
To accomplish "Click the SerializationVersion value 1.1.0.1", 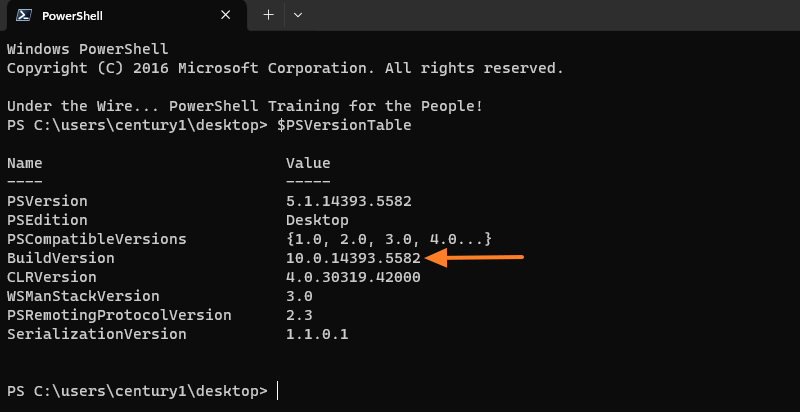I will [x=317, y=334].
